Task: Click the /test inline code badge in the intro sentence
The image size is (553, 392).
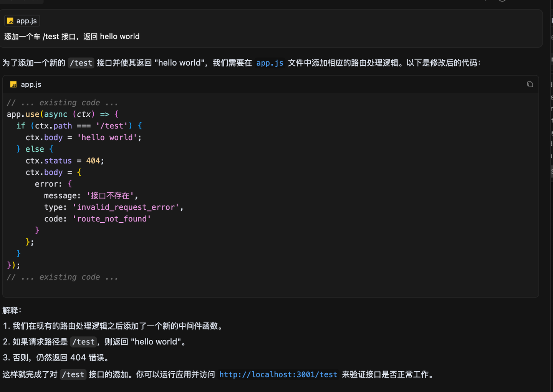Action: (81, 63)
